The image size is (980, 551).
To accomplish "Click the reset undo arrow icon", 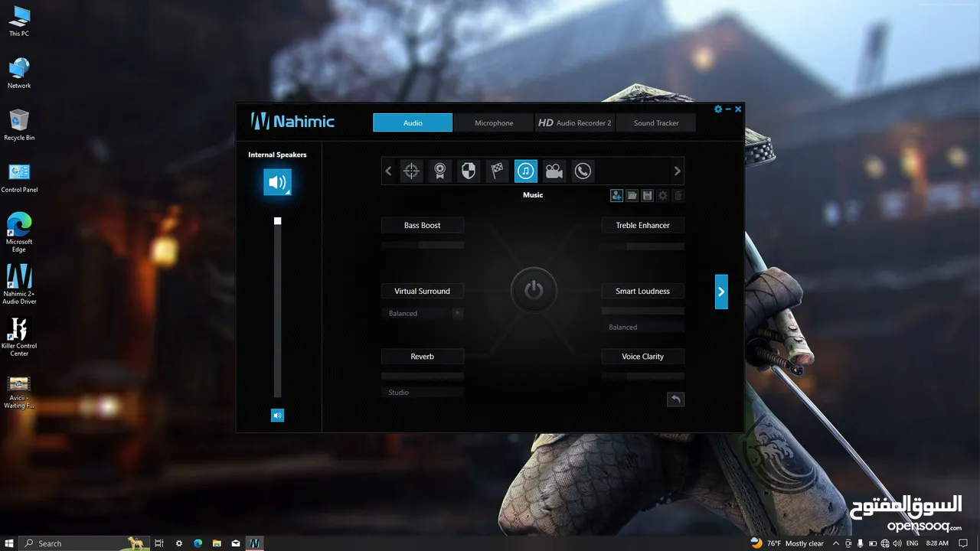I will (x=675, y=399).
